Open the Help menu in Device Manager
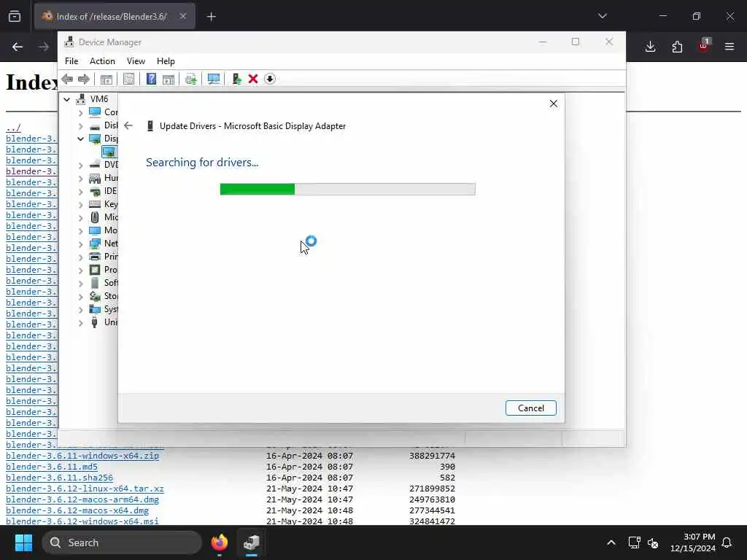 point(166,61)
